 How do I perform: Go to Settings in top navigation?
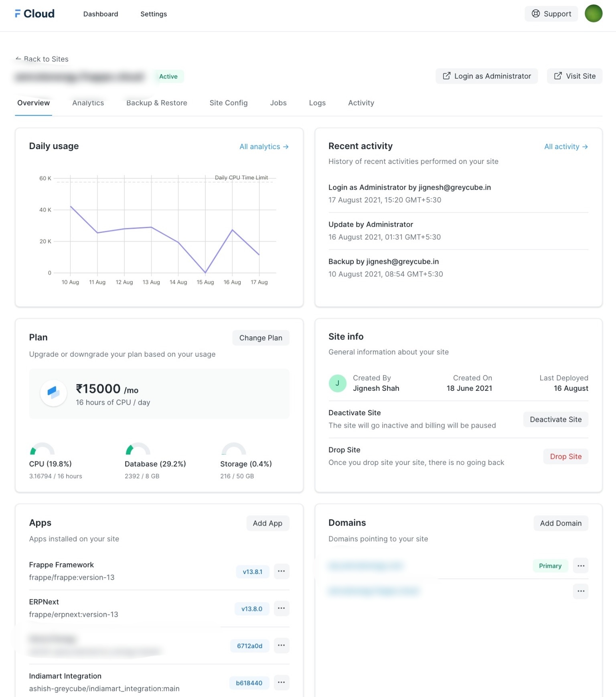[x=153, y=14]
